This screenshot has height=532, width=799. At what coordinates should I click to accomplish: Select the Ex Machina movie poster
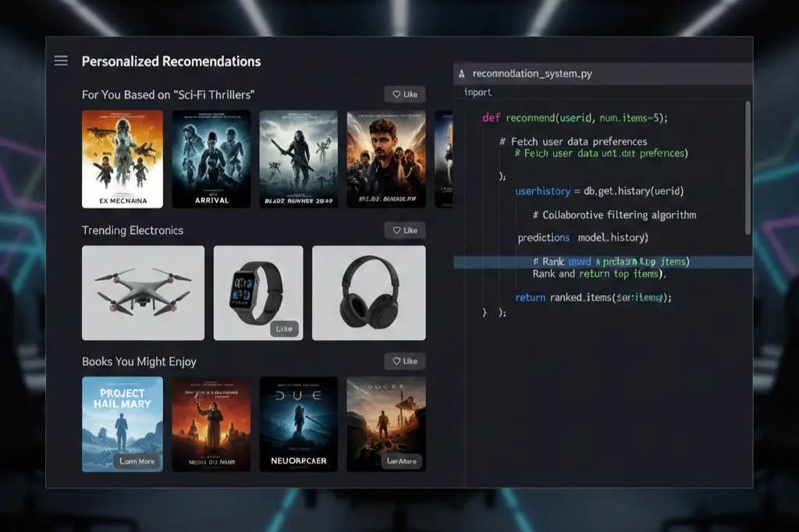tap(122, 159)
